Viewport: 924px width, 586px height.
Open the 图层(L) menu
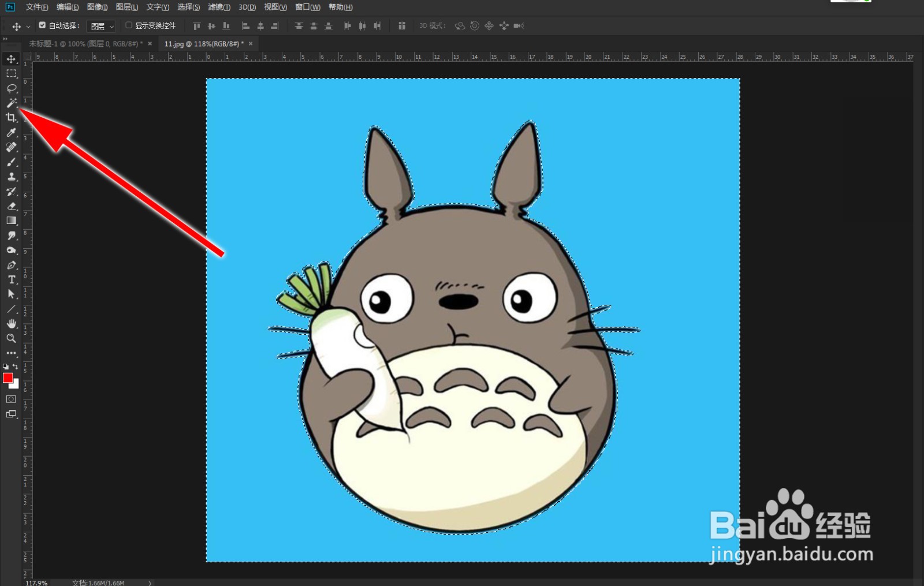click(127, 7)
